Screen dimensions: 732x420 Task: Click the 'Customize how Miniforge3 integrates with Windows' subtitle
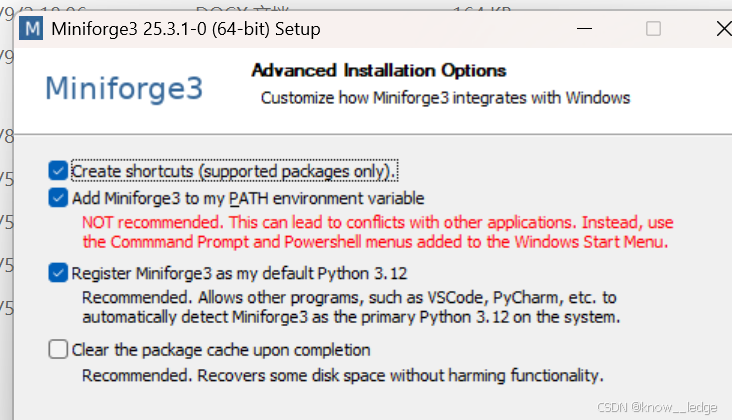(x=445, y=98)
